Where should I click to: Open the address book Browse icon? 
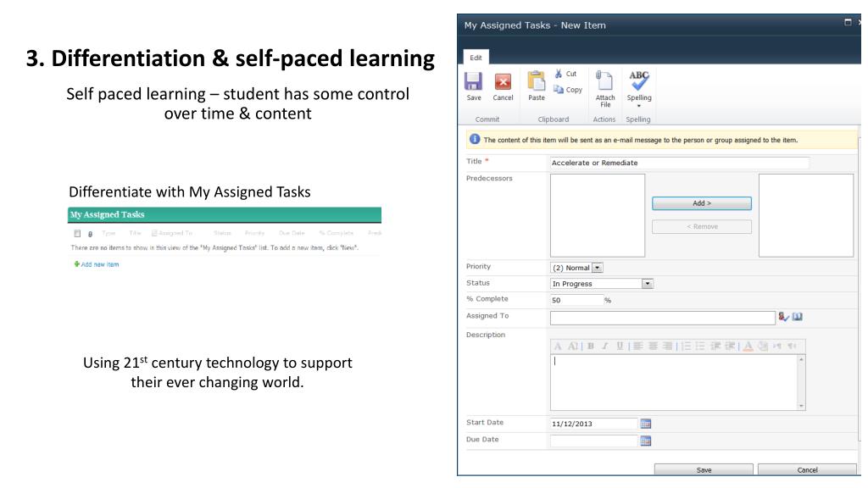click(797, 317)
